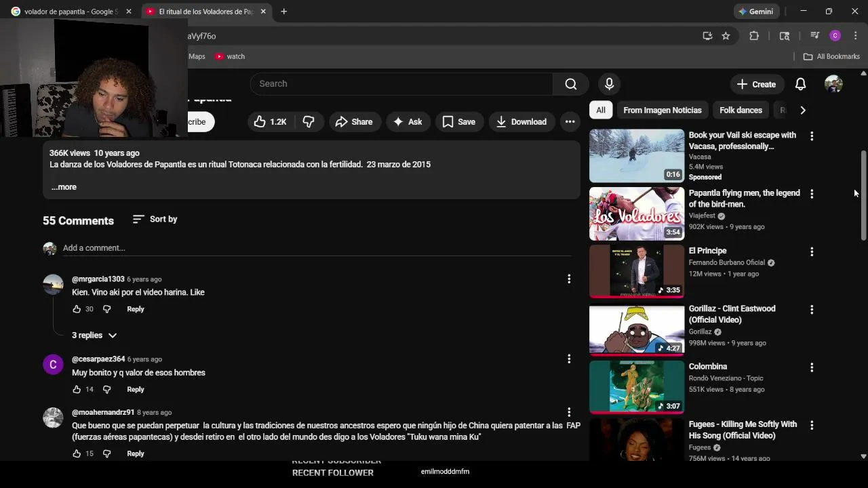The width and height of the screenshot is (868, 488).
Task: Open options for Colombina video
Action: tap(812, 367)
